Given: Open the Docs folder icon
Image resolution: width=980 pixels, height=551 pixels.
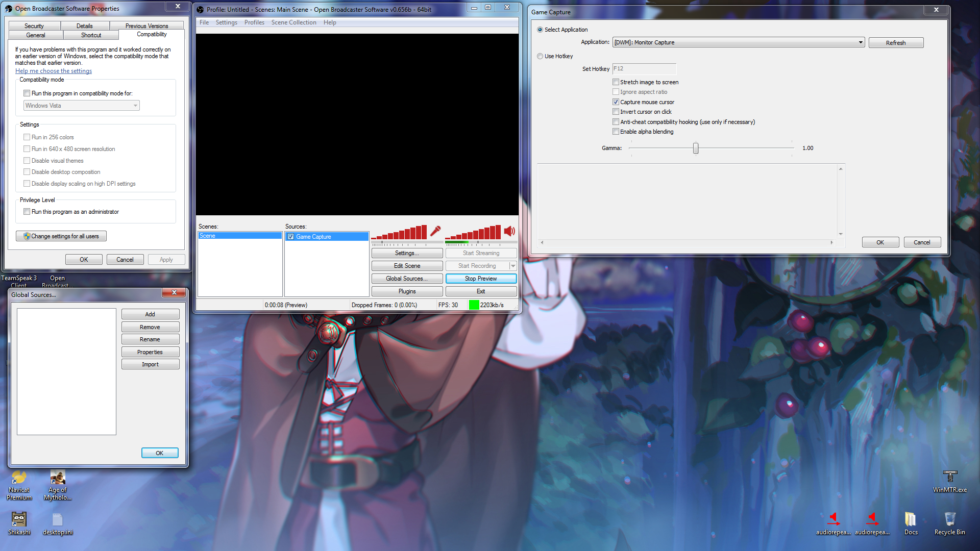Looking at the screenshot, I should (x=911, y=523).
